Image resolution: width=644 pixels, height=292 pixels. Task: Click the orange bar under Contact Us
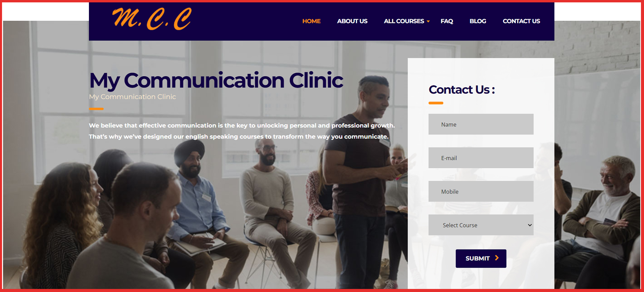point(436,103)
